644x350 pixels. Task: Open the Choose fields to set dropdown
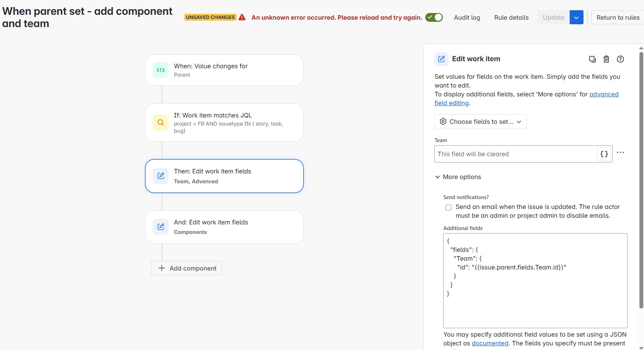(x=480, y=121)
